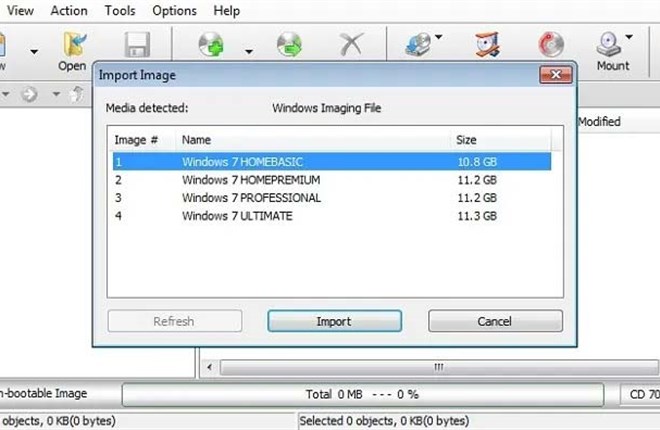This screenshot has width=660, height=430.
Task: Click the Delete X toolbar icon
Action: [x=351, y=45]
